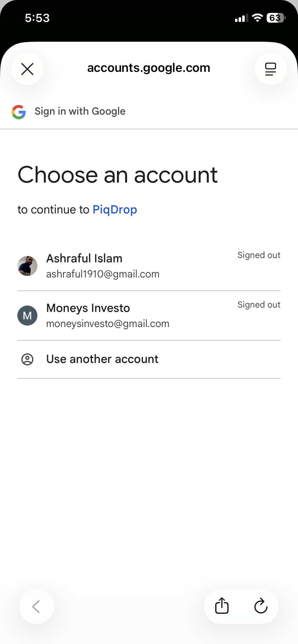Viewport: 298px width, 644px height.
Task: Close the sign-in browser sheet
Action: [27, 69]
